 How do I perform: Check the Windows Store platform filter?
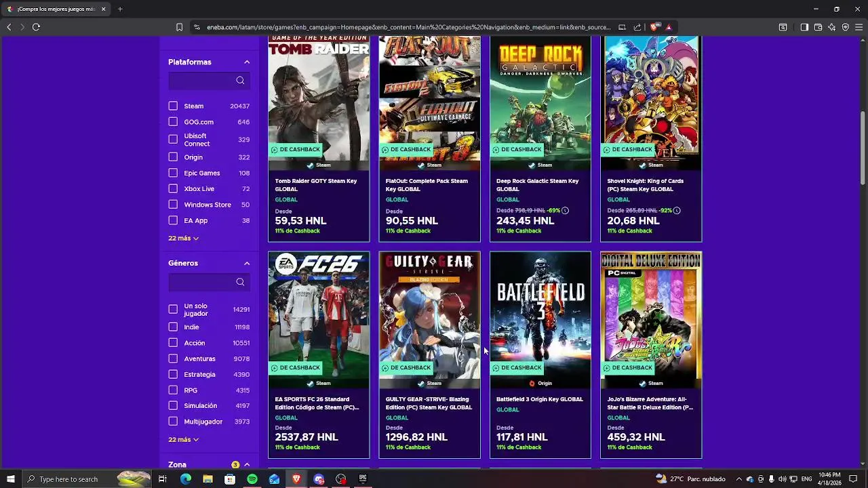173,205
